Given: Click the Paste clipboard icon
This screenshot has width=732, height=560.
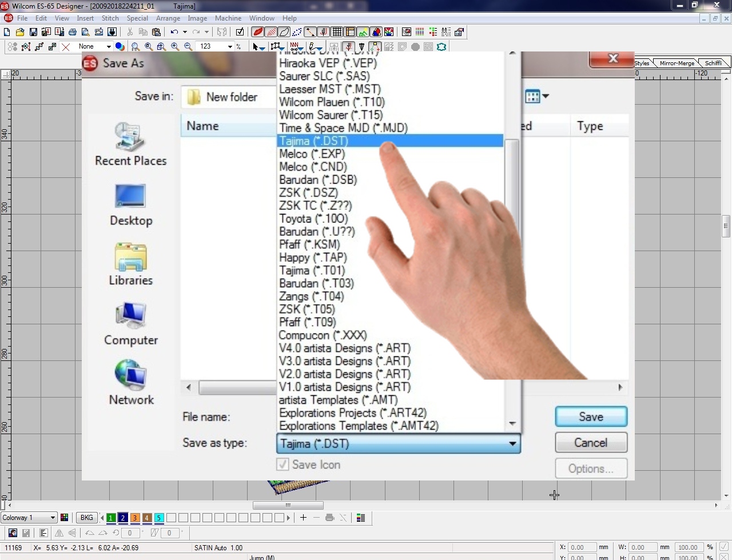Looking at the screenshot, I should click(x=156, y=32).
